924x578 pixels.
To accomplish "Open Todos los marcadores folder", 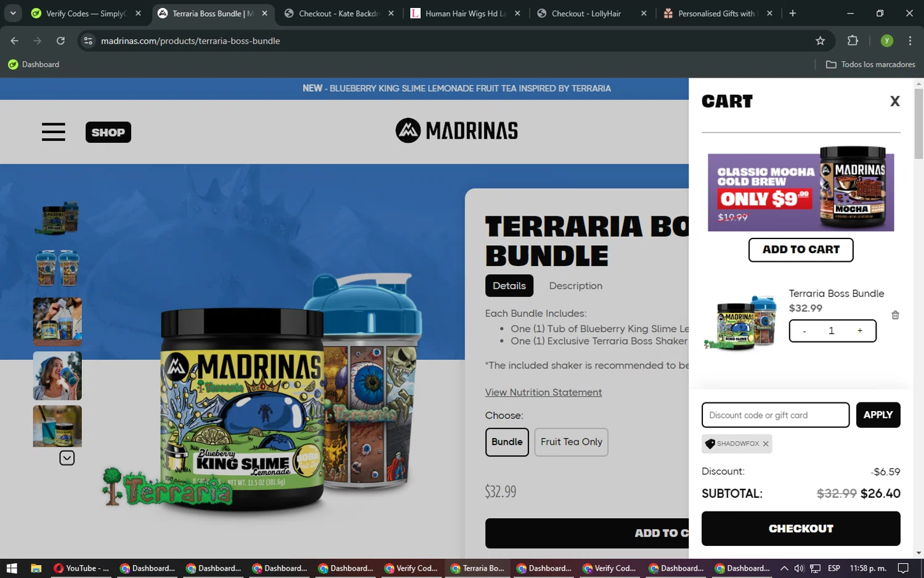I will (870, 64).
